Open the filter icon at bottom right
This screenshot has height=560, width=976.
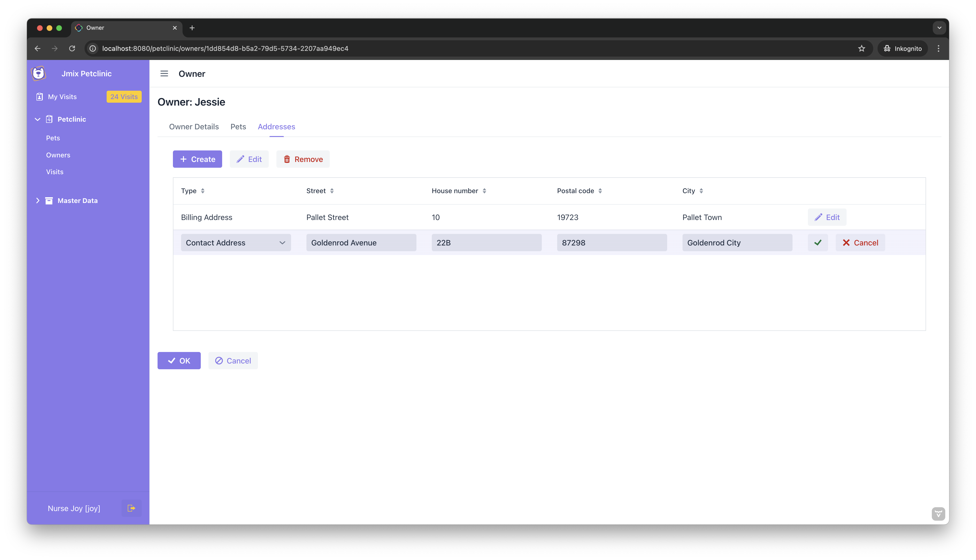tap(938, 514)
